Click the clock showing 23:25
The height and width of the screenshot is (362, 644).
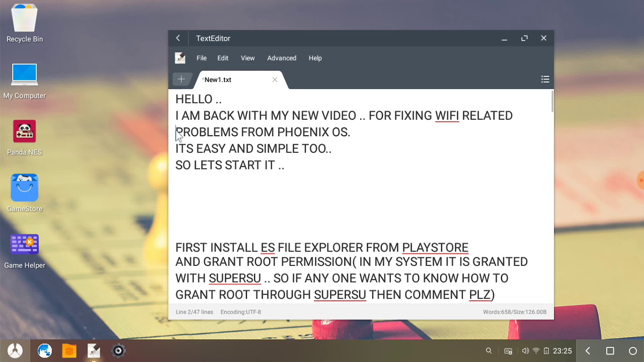point(562,351)
